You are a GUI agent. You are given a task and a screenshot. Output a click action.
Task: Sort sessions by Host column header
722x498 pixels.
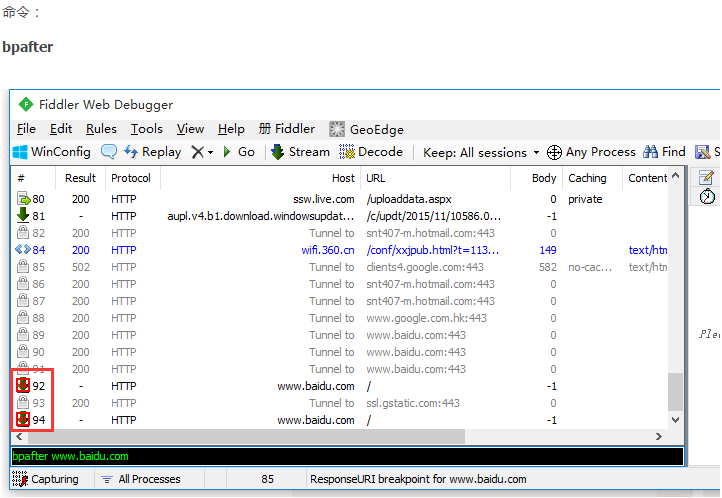pos(261,178)
